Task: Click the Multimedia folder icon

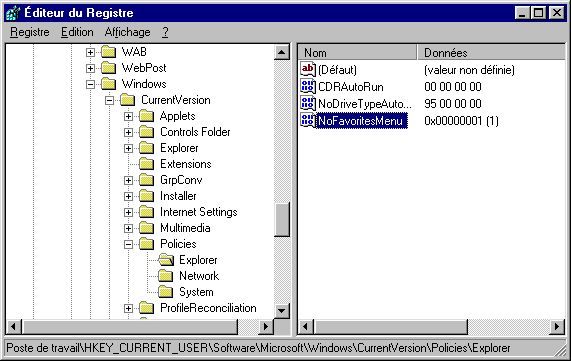Action: (x=146, y=228)
